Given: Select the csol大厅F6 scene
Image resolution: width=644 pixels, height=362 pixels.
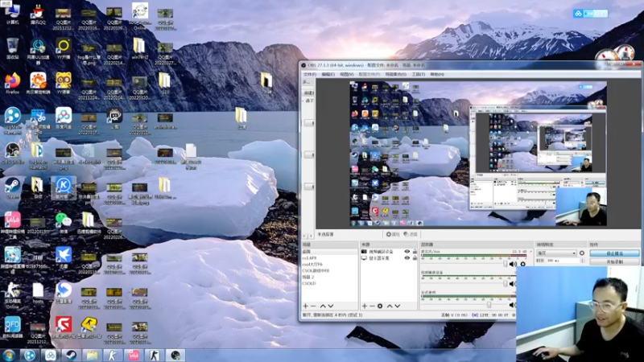Looking at the screenshot, I should (x=329, y=265).
